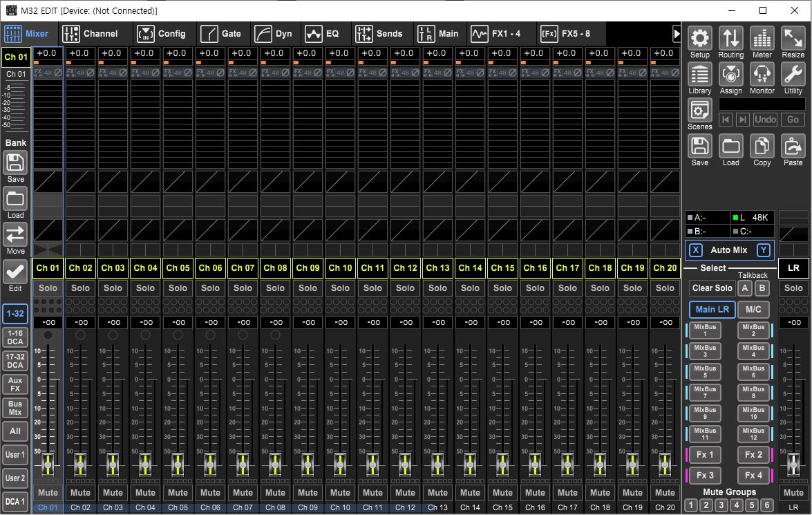Mute channel Ch 12
Screen dimensions: 812x515
point(405,493)
